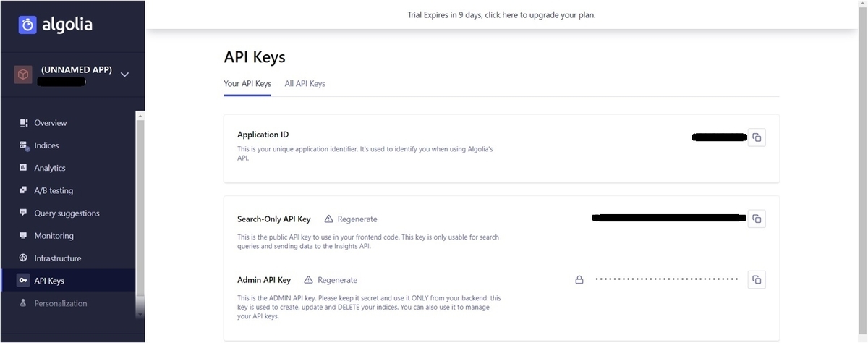Expand the Unnamed App dropdown chevron

point(124,74)
